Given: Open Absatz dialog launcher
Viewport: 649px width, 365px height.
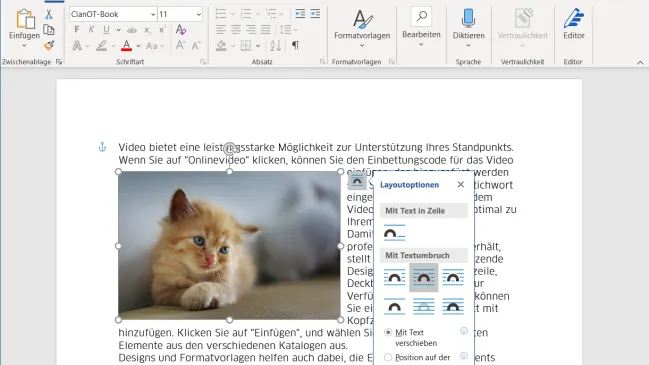Looking at the screenshot, I should (322, 62).
